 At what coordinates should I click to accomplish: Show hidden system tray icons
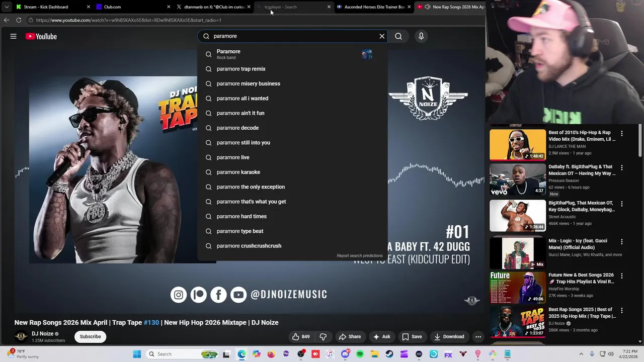point(581,354)
